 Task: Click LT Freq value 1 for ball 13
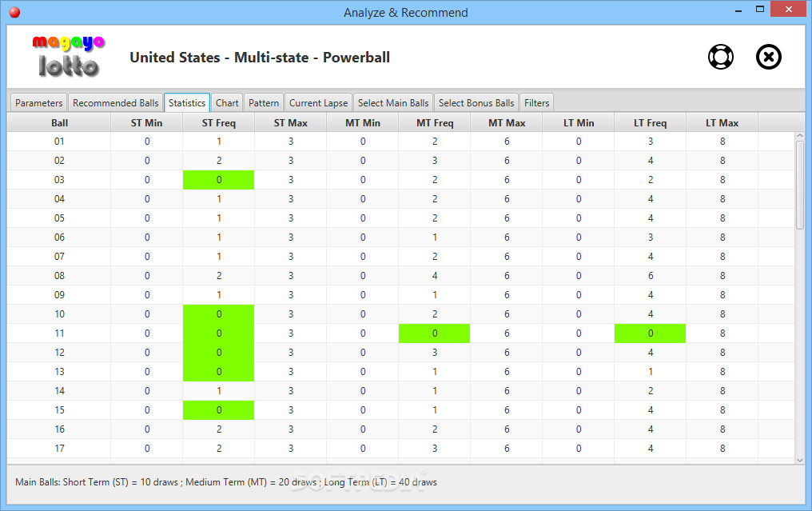651,372
